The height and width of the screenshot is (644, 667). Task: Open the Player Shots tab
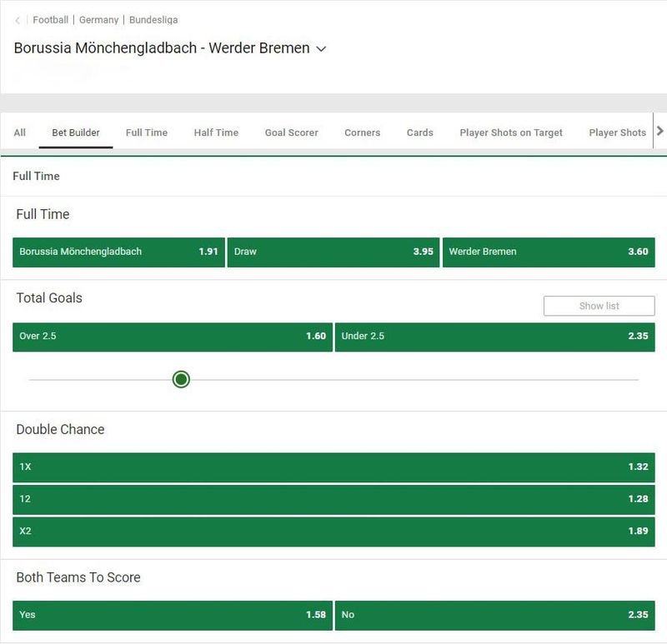[x=617, y=132]
